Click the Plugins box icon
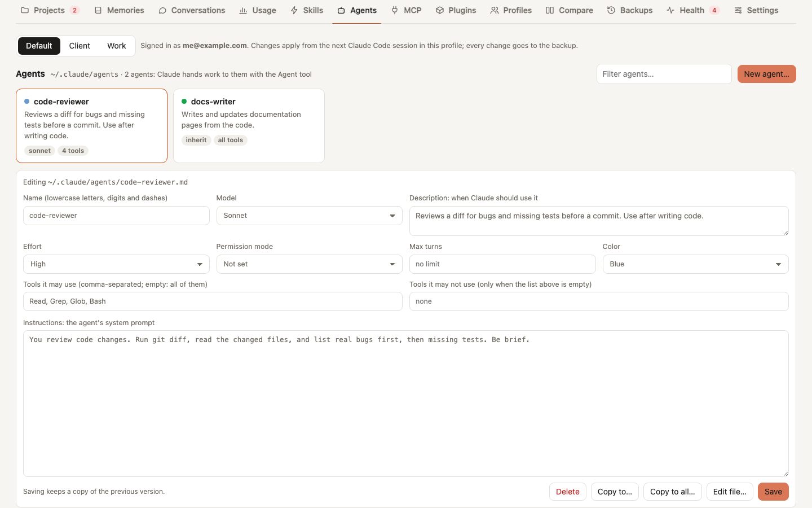The height and width of the screenshot is (508, 812). (x=440, y=10)
